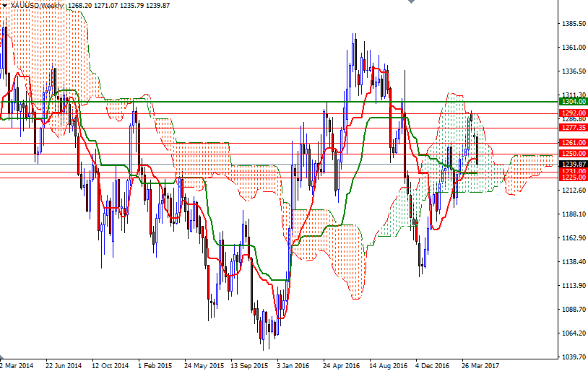Click the 1 Feb 2015 date label
This screenshot has height=371, width=588.
tap(155, 366)
